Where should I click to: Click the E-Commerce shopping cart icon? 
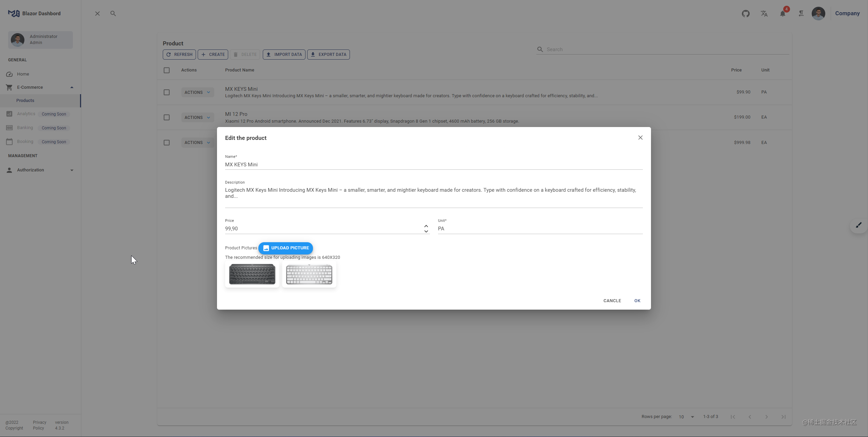click(x=9, y=87)
